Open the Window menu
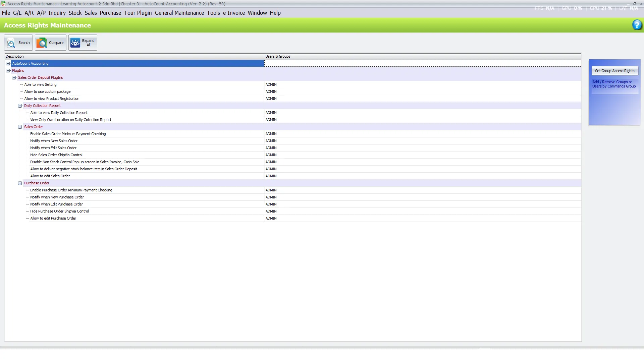The image size is (644, 362). [x=257, y=13]
